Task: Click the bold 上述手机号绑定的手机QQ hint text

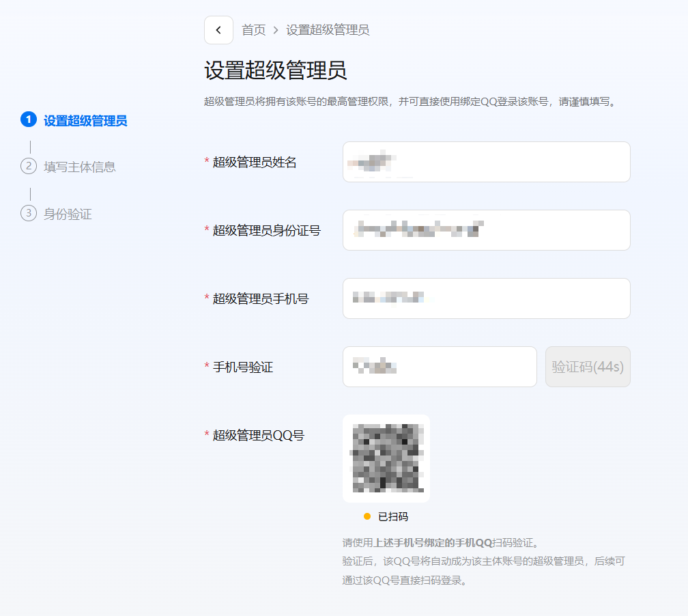Action: click(x=433, y=543)
